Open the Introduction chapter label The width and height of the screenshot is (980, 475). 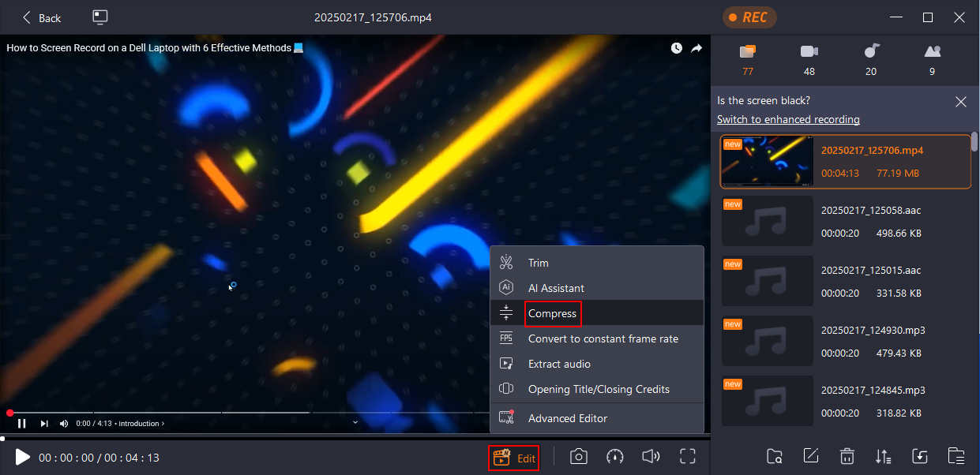pos(142,424)
